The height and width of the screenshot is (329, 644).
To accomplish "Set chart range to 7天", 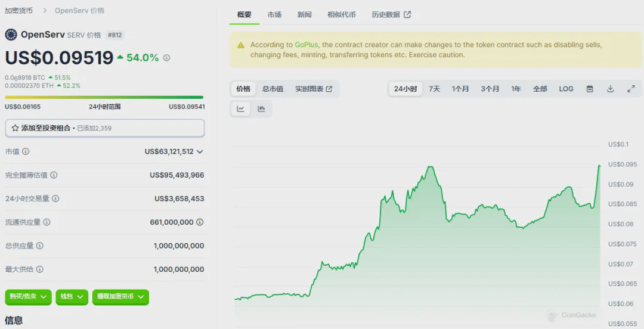I will [434, 89].
